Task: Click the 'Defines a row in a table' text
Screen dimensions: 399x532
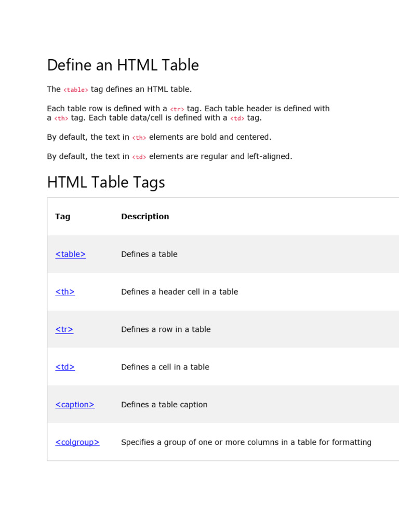Action: (x=166, y=329)
